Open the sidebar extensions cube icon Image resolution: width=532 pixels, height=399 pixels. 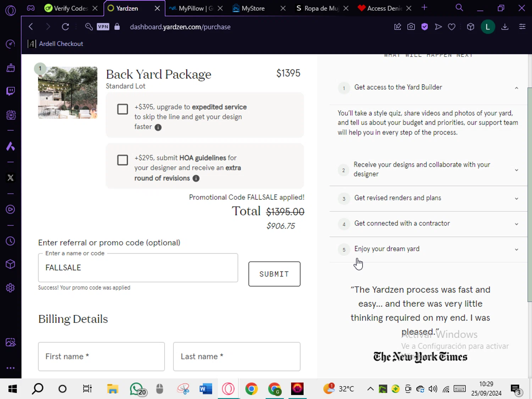point(11,264)
